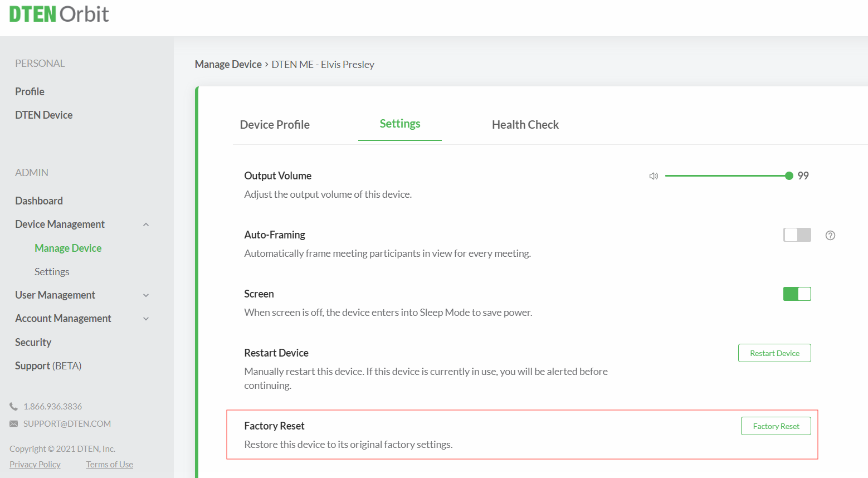Select Manage Device submenu item
Image resolution: width=868 pixels, height=478 pixels.
pos(68,248)
